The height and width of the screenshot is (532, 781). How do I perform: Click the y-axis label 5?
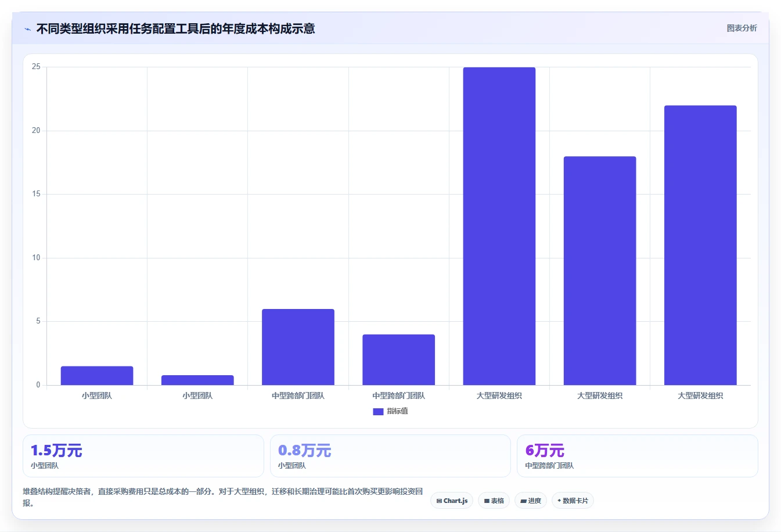[38, 321]
